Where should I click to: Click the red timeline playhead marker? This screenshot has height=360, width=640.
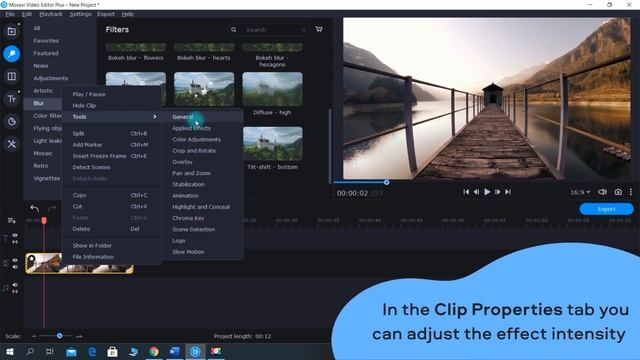[44, 220]
